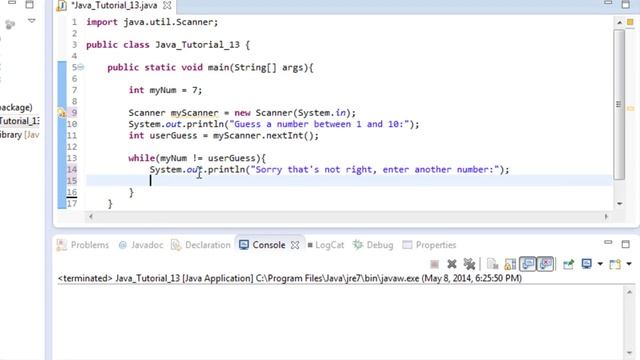Screen dimensions: 640x360
Task: Toggle Show Console When Standard Error Changes
Action: click(x=546, y=264)
